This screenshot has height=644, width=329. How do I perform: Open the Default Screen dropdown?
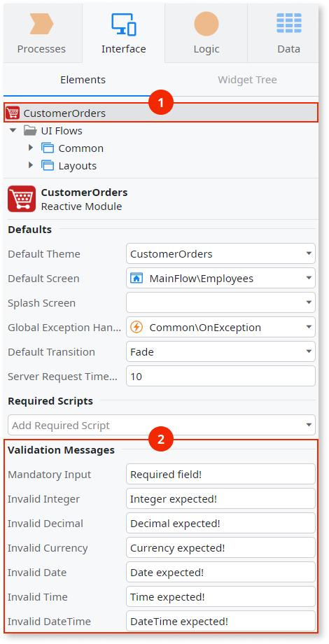[220, 279]
